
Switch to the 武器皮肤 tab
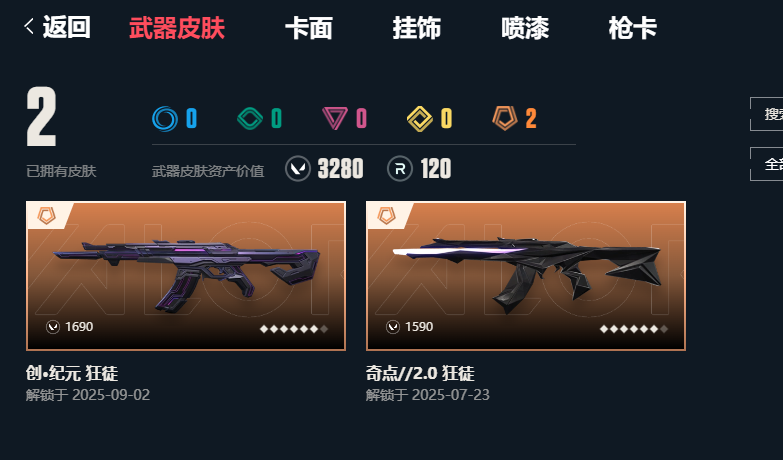pyautogui.click(x=177, y=27)
